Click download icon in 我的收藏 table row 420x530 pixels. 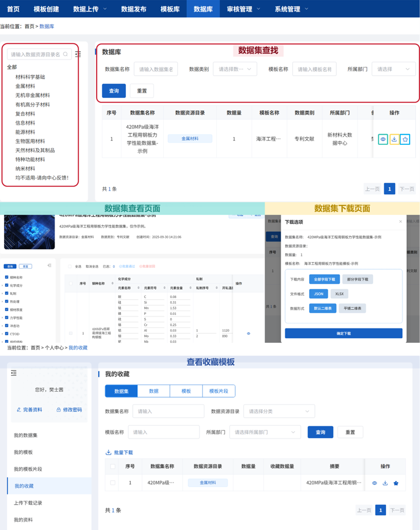pos(385,483)
